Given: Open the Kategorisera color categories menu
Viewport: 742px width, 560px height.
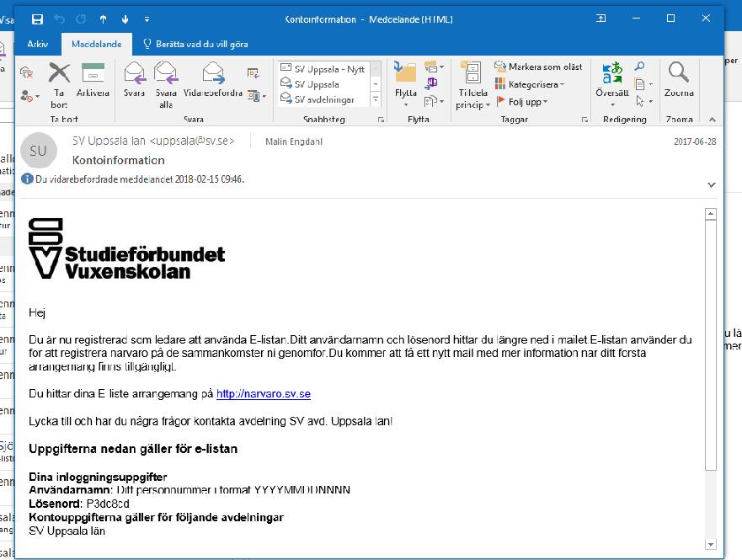Looking at the screenshot, I should pyautogui.click(x=530, y=84).
